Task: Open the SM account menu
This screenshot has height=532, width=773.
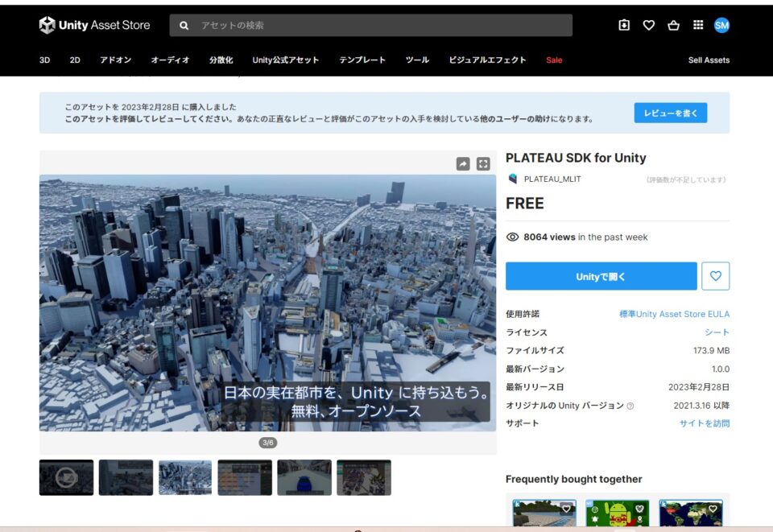Action: pyautogui.click(x=722, y=25)
